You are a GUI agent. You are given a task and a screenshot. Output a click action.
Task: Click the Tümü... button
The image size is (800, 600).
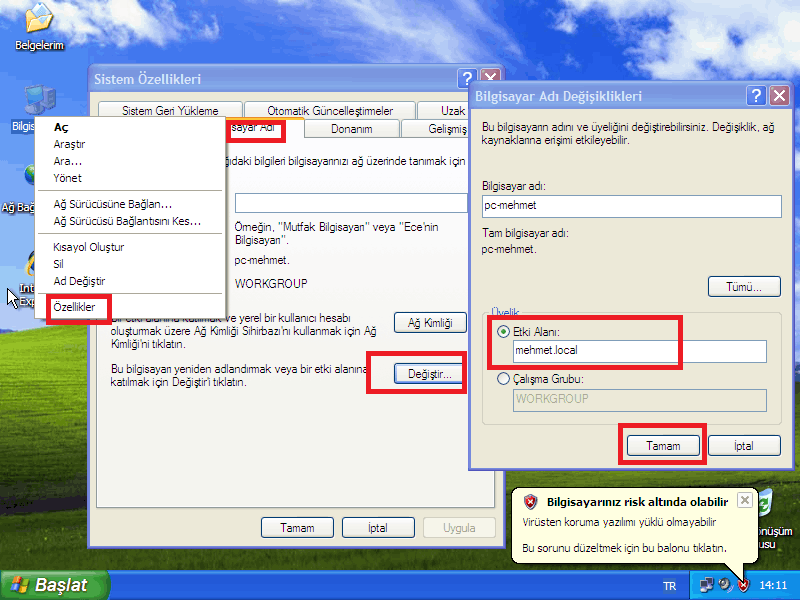tap(744, 287)
